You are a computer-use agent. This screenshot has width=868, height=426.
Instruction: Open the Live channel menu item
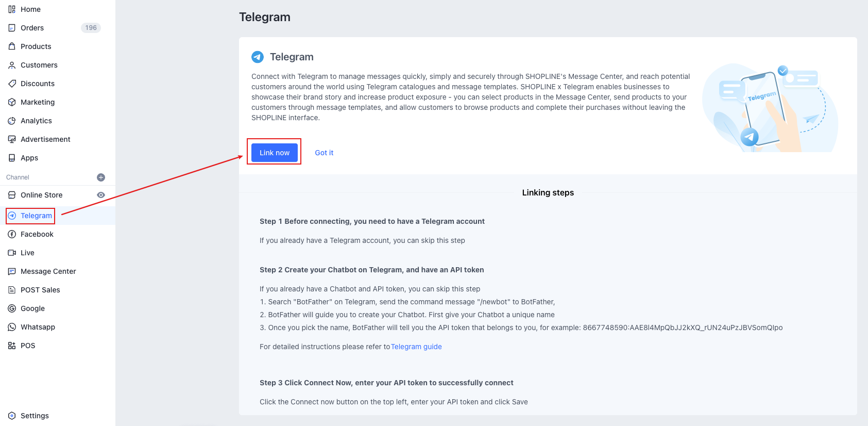point(27,253)
